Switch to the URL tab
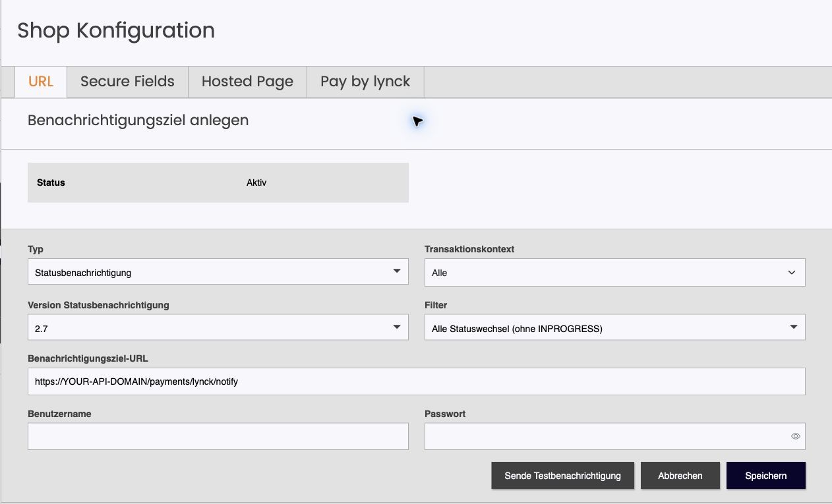The width and height of the screenshot is (832, 504). pyautogui.click(x=41, y=82)
